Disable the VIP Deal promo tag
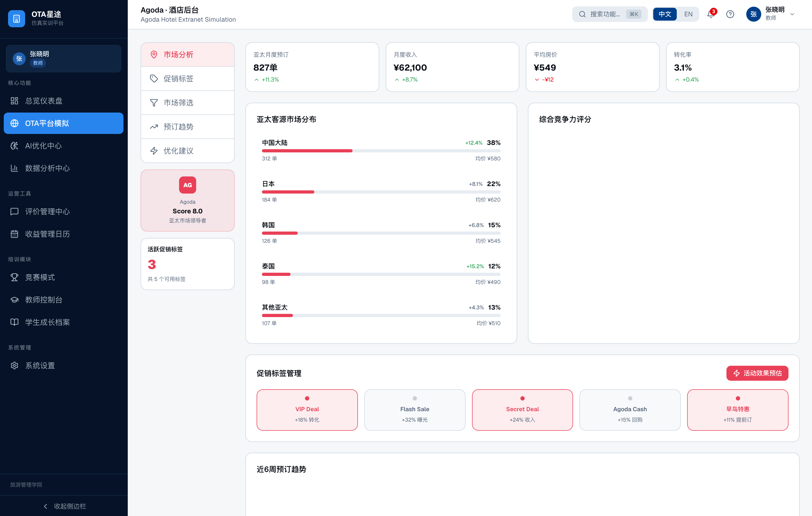This screenshot has height=516, width=812. 307,409
